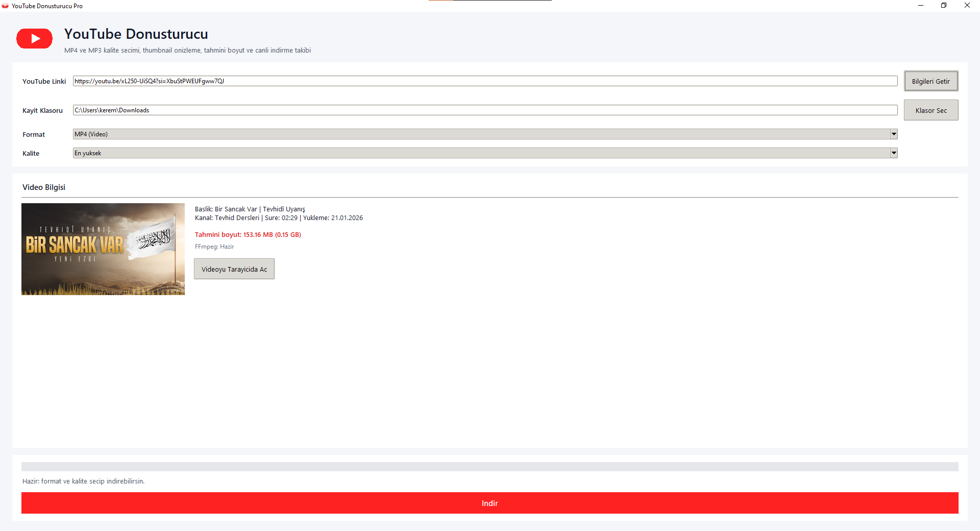Click the Bir Sancak Var video thumbnail

[x=103, y=249]
